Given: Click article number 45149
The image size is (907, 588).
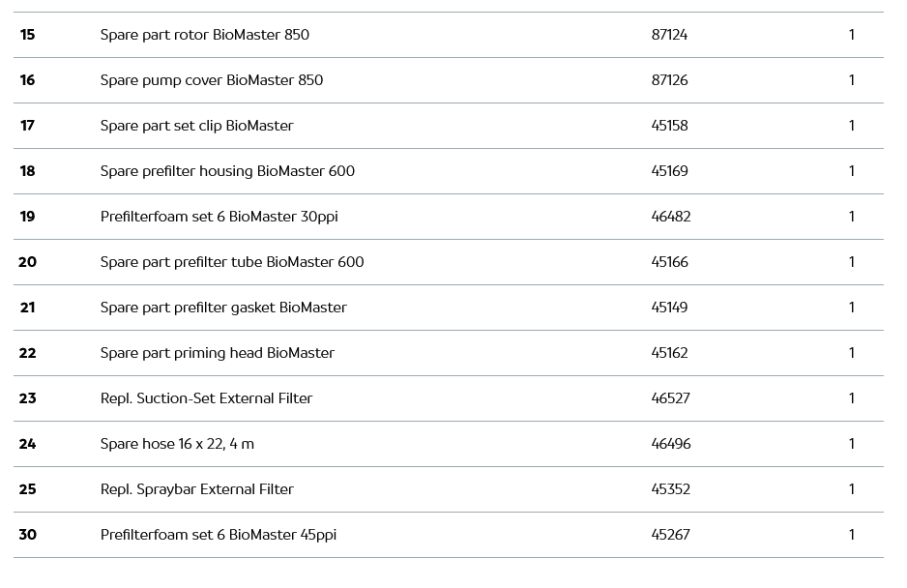Looking at the screenshot, I should [669, 308].
